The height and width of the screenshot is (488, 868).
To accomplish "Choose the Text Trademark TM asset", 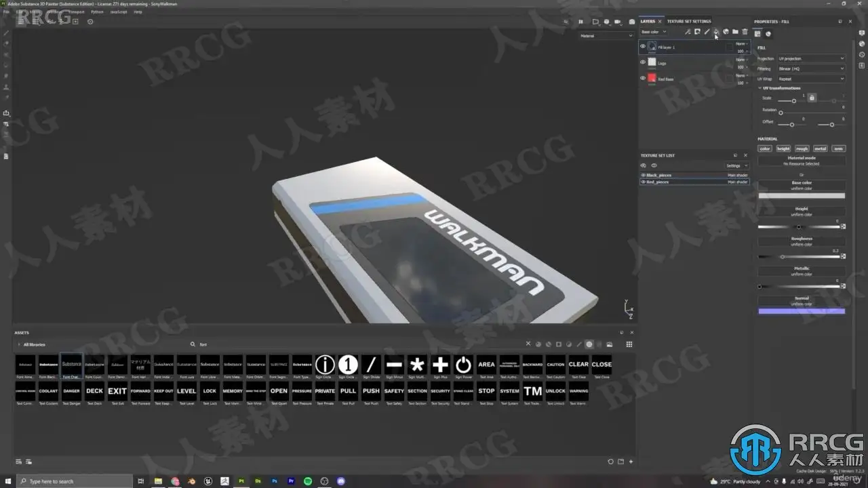I will [x=532, y=393].
